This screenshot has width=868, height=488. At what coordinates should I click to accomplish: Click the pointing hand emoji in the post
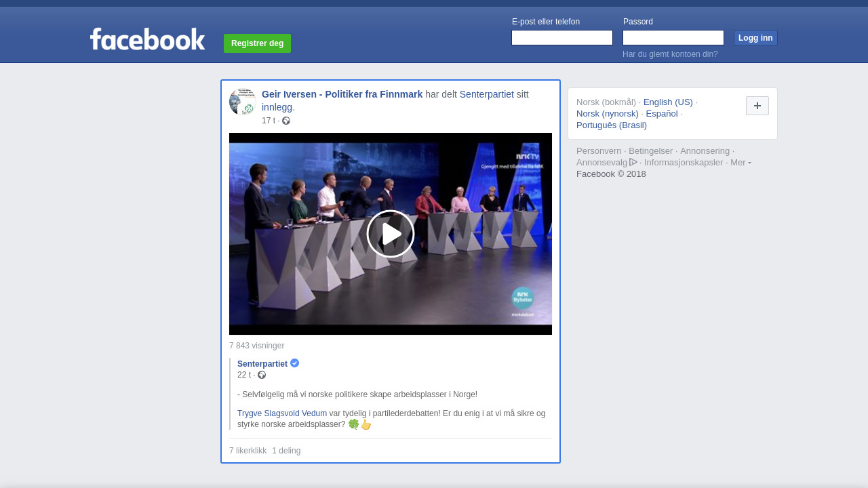(x=366, y=424)
